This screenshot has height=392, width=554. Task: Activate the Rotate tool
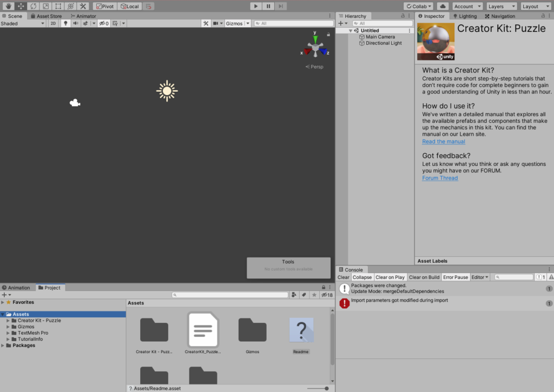[33, 6]
